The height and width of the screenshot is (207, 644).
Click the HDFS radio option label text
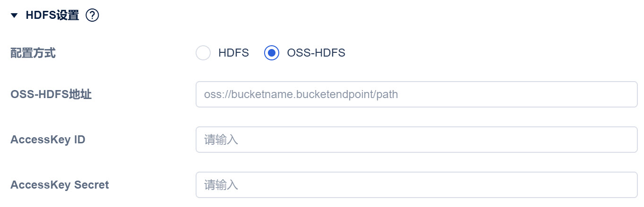point(233,53)
